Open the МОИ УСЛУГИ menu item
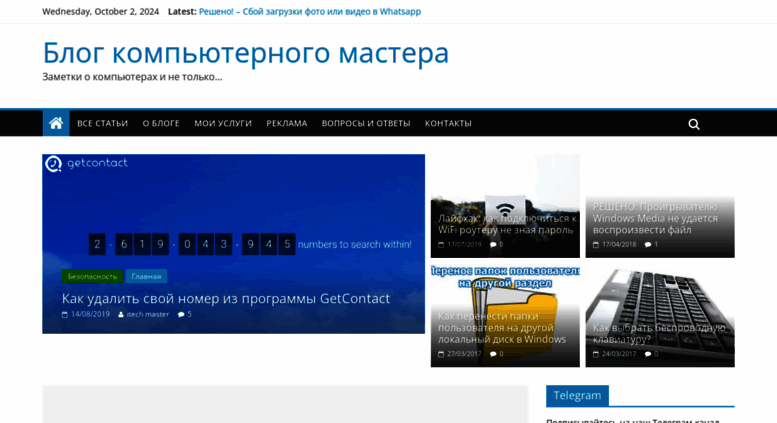This screenshot has width=777, height=423. (x=223, y=123)
